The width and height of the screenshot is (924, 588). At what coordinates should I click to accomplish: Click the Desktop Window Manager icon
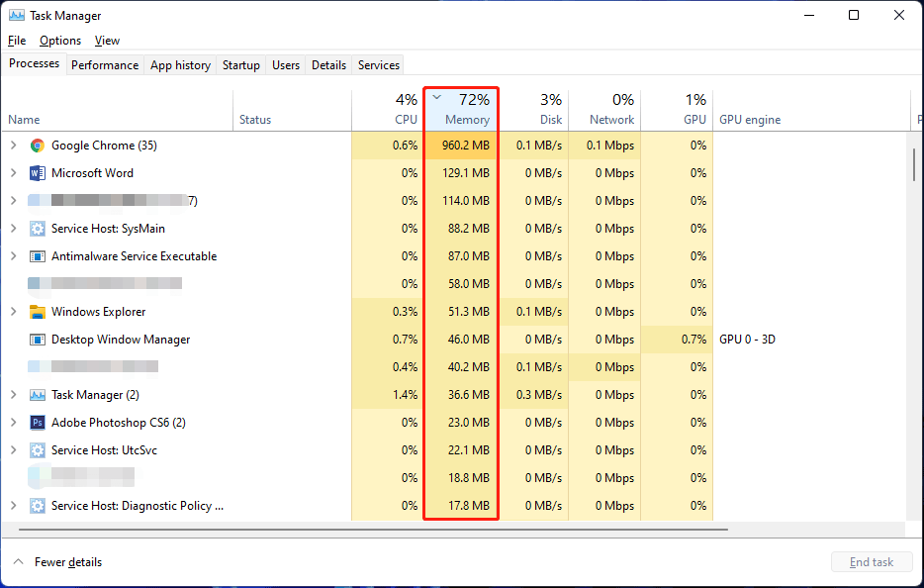(x=38, y=339)
